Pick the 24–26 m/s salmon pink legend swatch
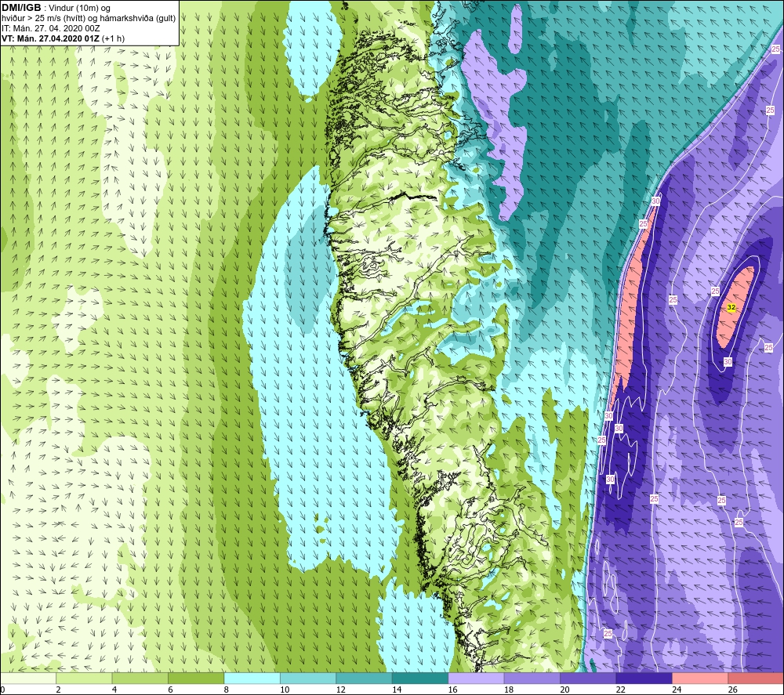 700,678
